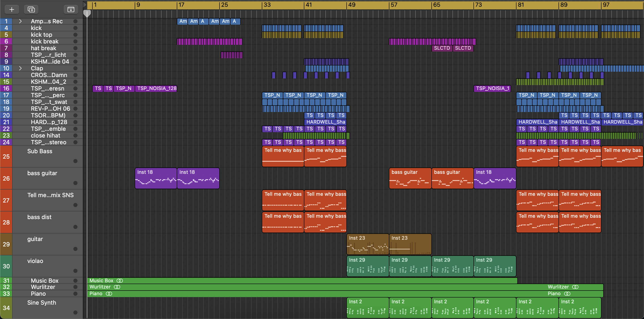This screenshot has height=319, width=644.
Task: Click bar 49 in the timeline ruler
Action: [352, 5]
